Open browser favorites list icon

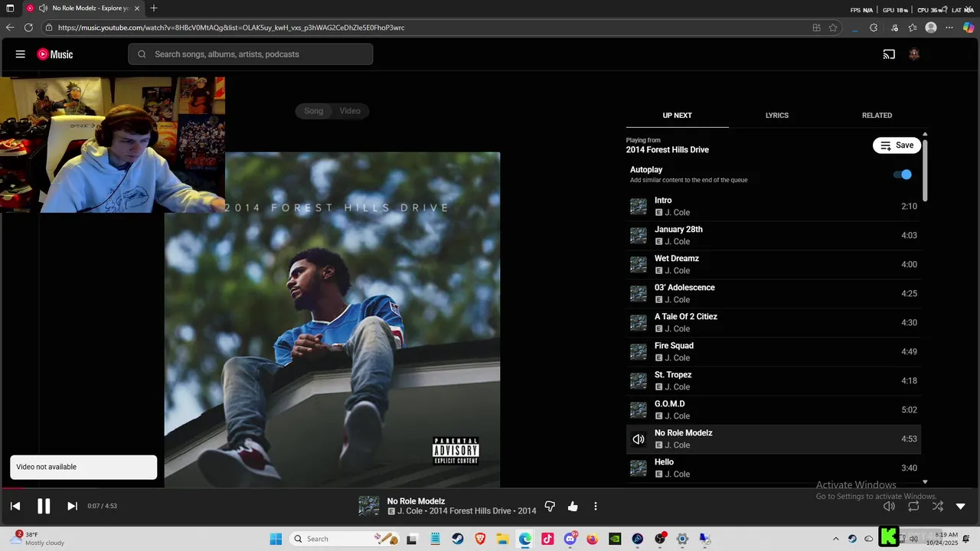tap(913, 28)
